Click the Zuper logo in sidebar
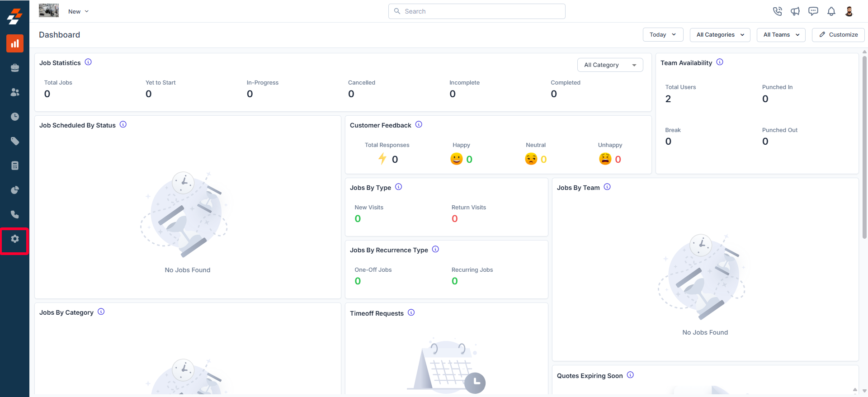The width and height of the screenshot is (868, 397). pyautogui.click(x=14, y=16)
